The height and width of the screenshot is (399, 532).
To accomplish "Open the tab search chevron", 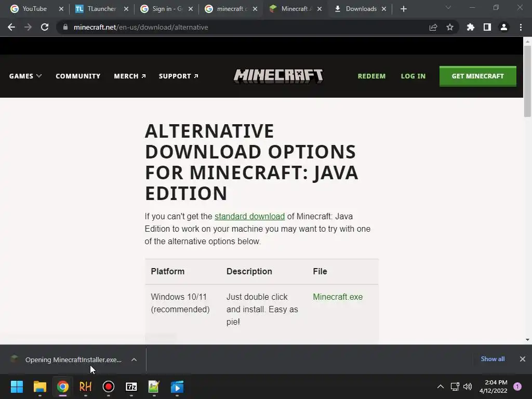I will point(448,7).
